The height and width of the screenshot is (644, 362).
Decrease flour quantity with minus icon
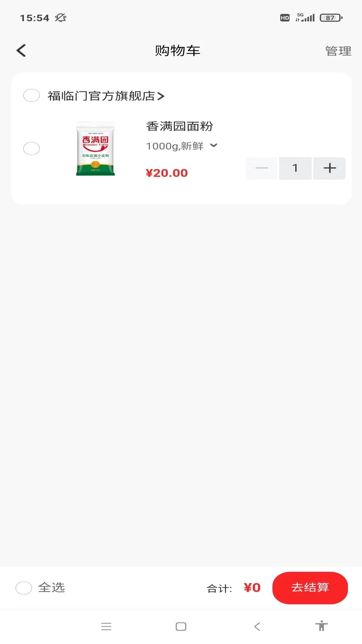(x=262, y=168)
